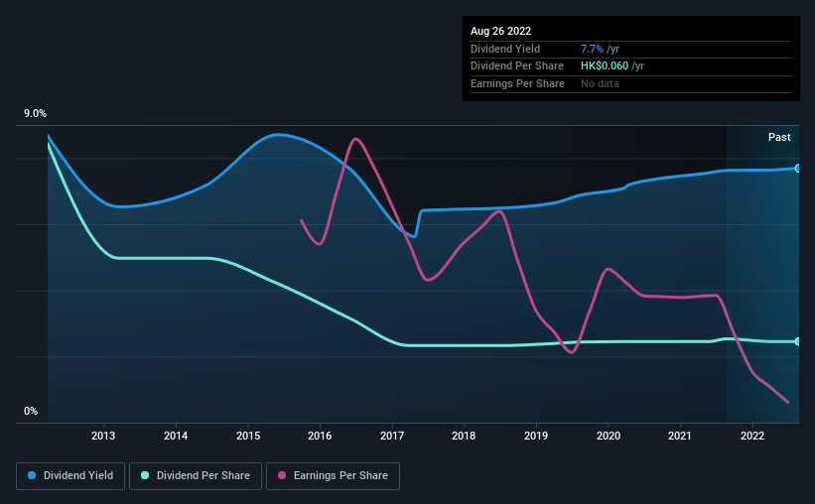Select the 2016 x-axis label
815x504 pixels.
point(320,436)
